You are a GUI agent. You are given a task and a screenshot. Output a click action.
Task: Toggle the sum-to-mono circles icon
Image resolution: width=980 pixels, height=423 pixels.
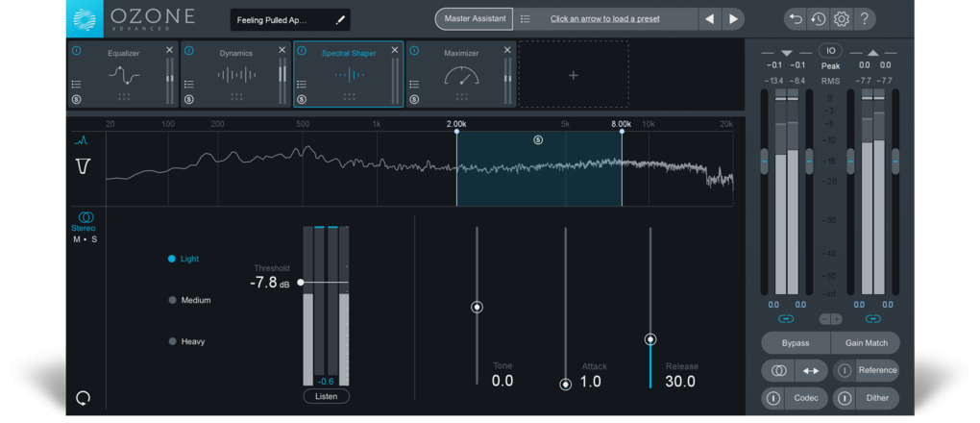[x=778, y=370]
